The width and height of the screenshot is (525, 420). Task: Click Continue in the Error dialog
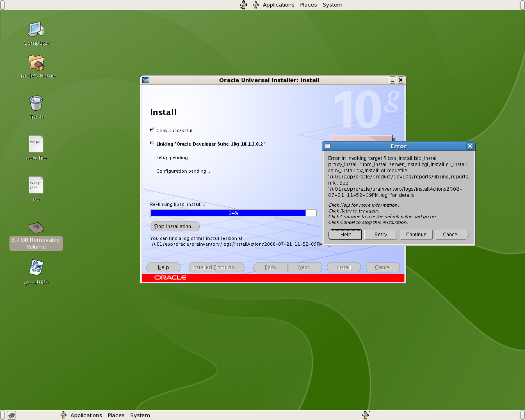pos(416,235)
